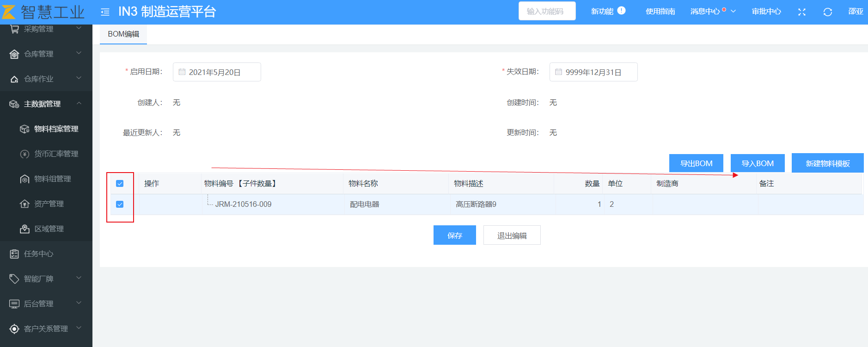Expand the 智能厂牌 sidebar menu
868x347 pixels.
coord(45,279)
